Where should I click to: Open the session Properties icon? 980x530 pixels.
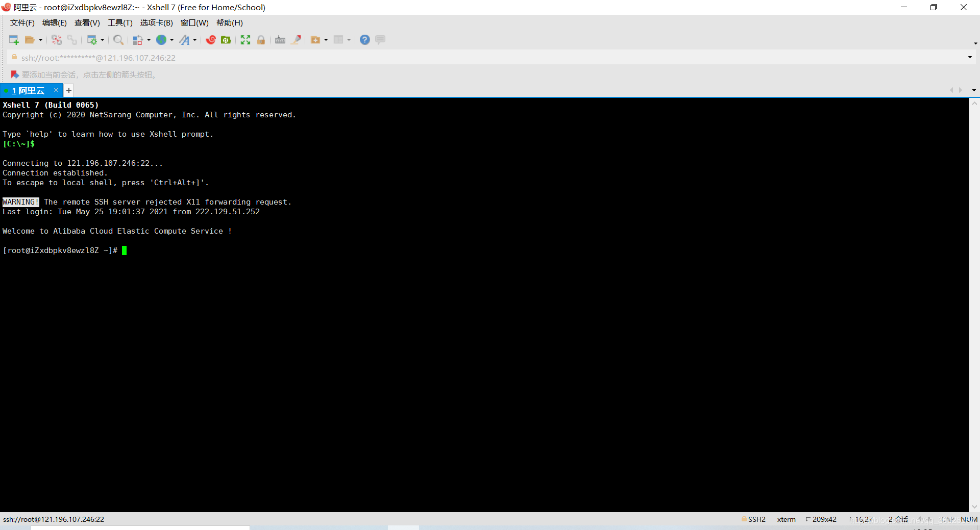coord(92,40)
